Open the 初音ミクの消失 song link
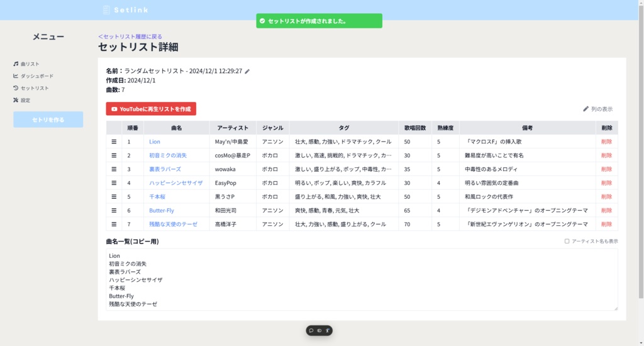644x346 pixels. pos(167,155)
